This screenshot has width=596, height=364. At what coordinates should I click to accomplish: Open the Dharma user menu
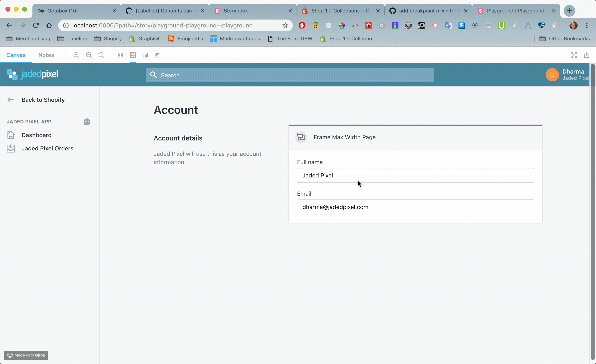tap(567, 75)
